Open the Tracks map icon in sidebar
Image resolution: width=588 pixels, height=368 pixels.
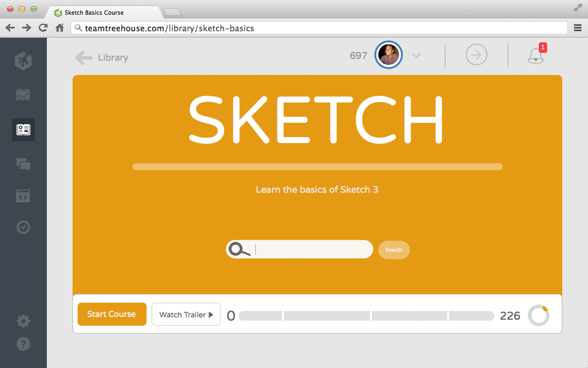[x=23, y=95]
